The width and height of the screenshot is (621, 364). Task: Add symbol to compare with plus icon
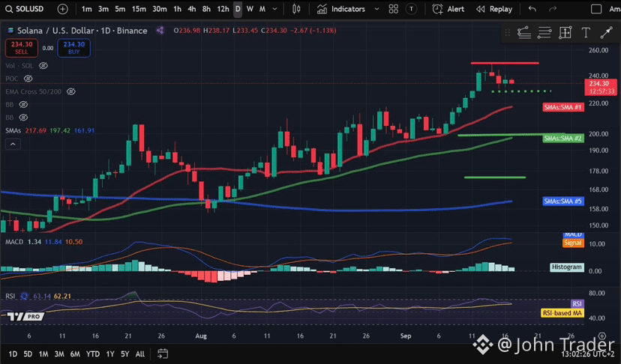coord(62,9)
